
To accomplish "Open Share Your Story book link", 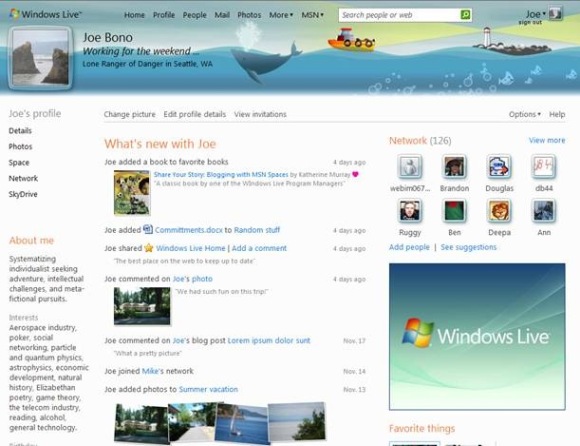I will pyautogui.click(x=221, y=175).
